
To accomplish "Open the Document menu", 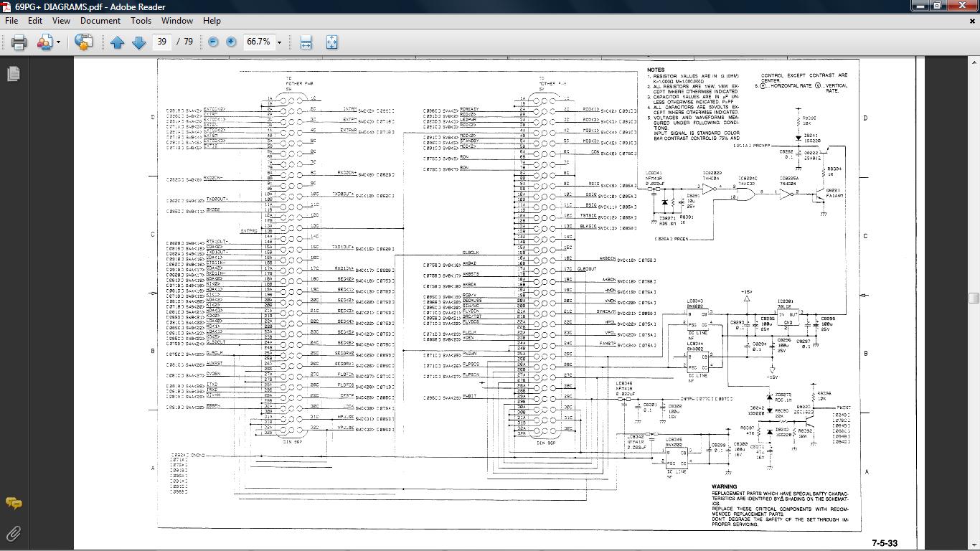I will click(x=100, y=21).
